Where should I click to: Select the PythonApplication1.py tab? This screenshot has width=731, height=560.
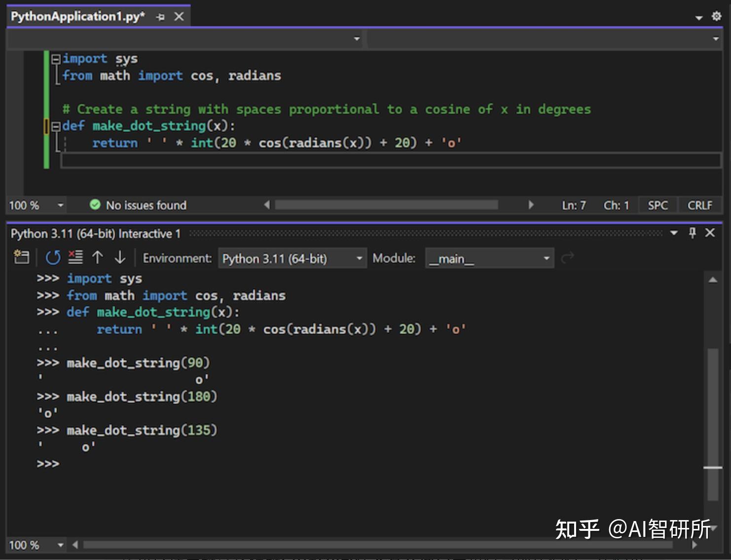[78, 17]
